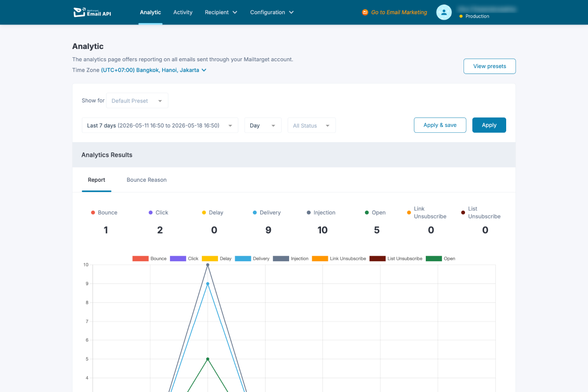Click the Injection peak data point at 10
Screen dimensions: 588x392
[x=208, y=265]
